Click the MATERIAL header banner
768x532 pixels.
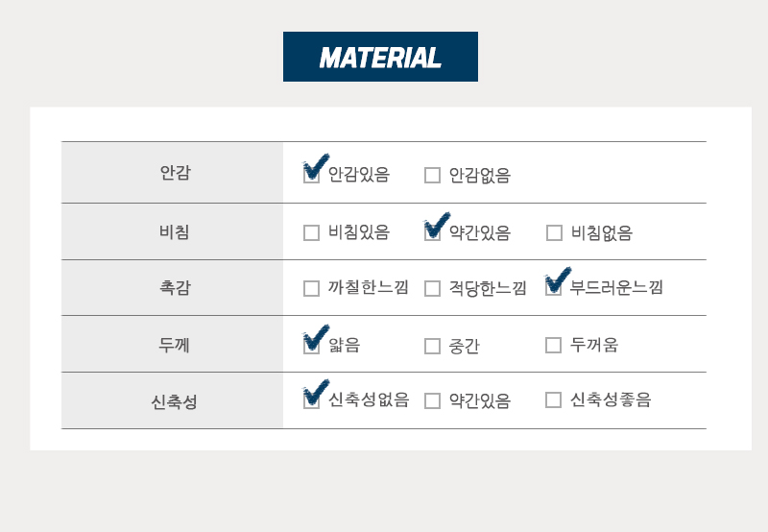tap(380, 57)
